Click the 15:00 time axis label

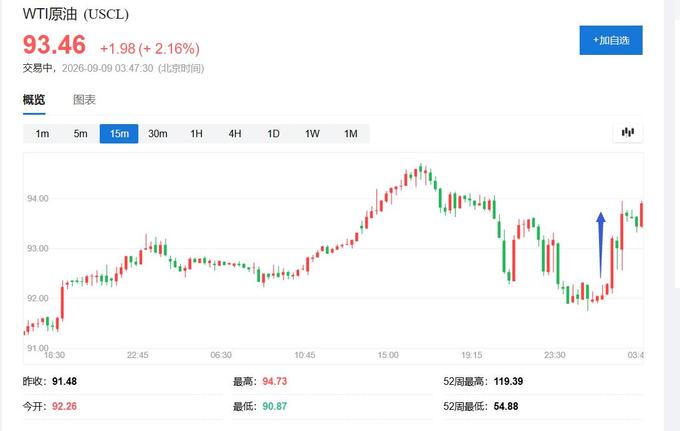(388, 355)
